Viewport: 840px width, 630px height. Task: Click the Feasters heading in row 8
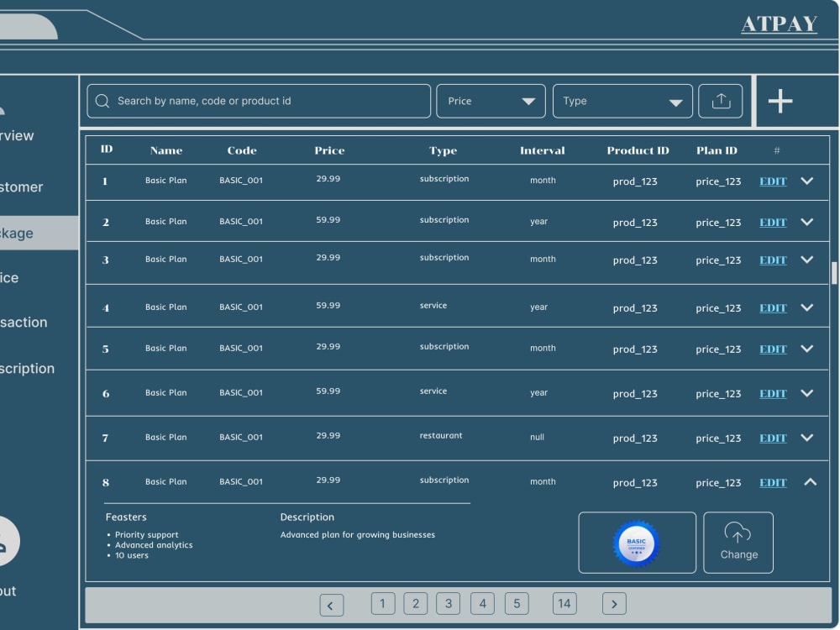(x=126, y=517)
